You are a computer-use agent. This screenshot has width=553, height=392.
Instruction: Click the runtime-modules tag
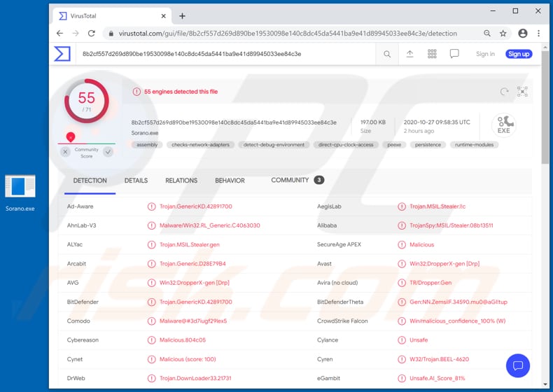pos(474,145)
